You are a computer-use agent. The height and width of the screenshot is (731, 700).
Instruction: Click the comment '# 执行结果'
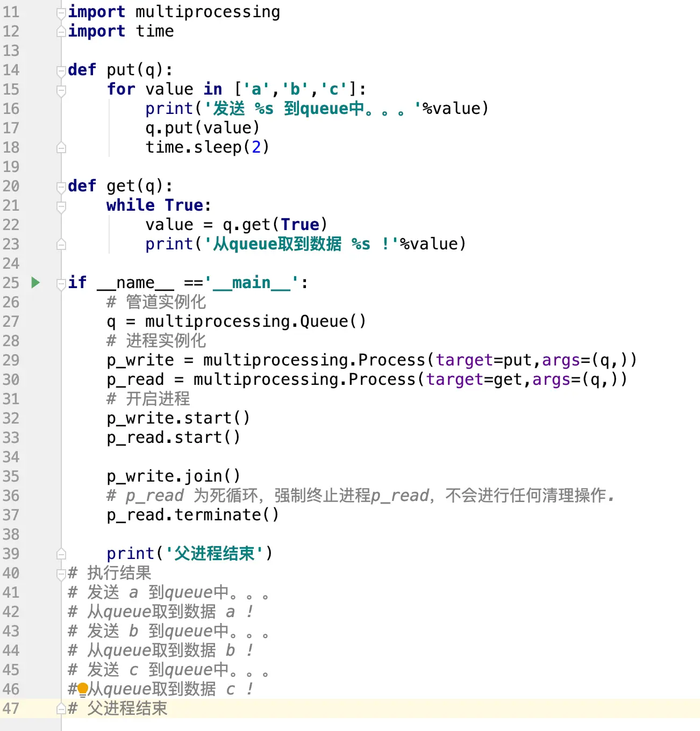[x=110, y=573]
